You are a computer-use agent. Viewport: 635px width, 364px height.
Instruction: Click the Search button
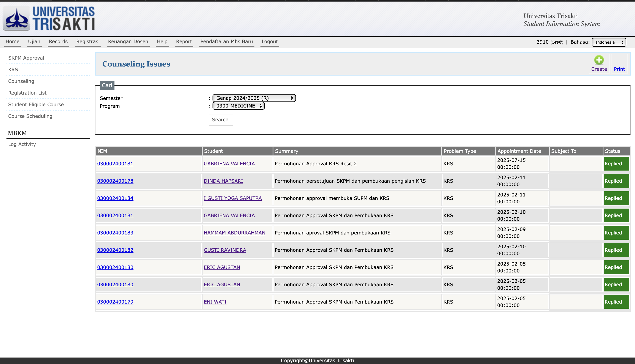[x=220, y=120]
